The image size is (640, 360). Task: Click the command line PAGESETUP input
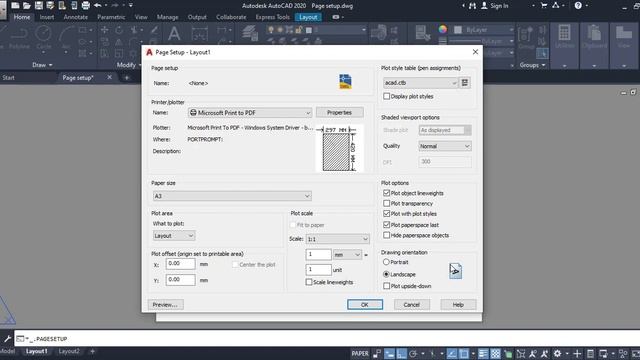coord(327,339)
